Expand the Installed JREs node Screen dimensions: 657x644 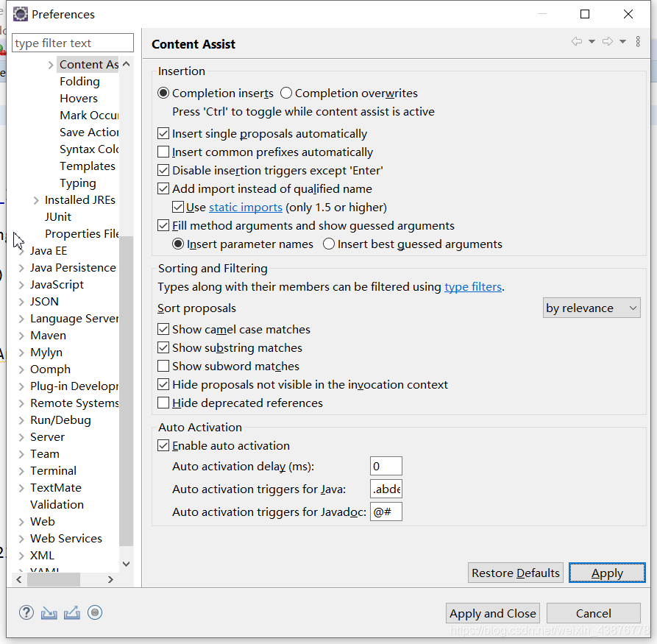tap(36, 200)
